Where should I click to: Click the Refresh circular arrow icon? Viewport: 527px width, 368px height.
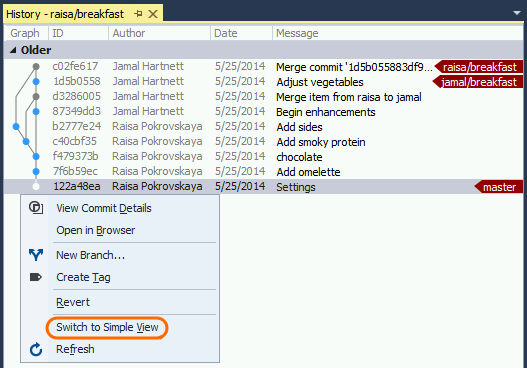click(36, 350)
